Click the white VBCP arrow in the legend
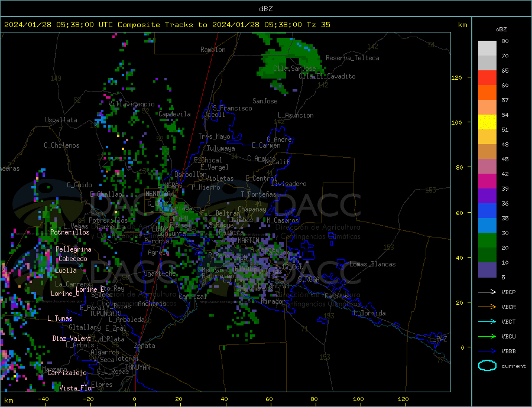 (x=487, y=292)
